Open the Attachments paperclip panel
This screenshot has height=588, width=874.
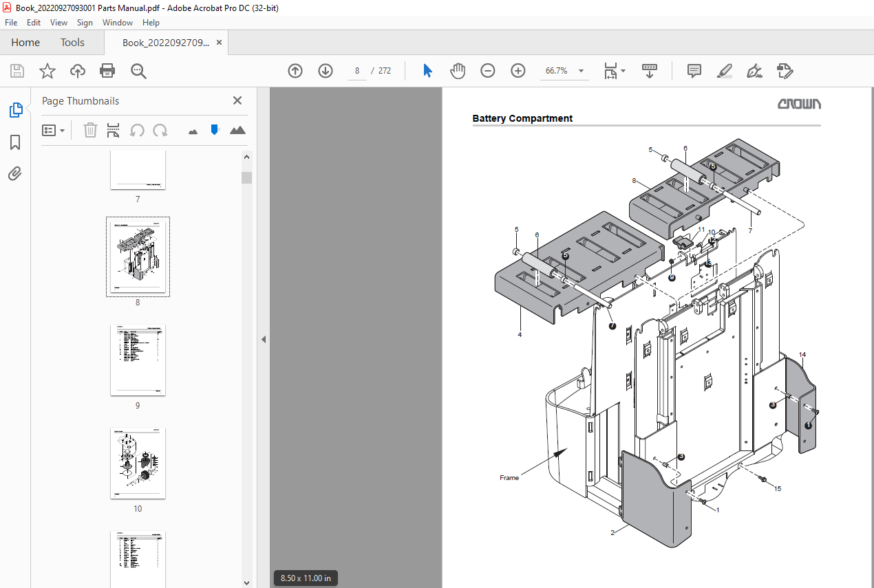point(15,173)
